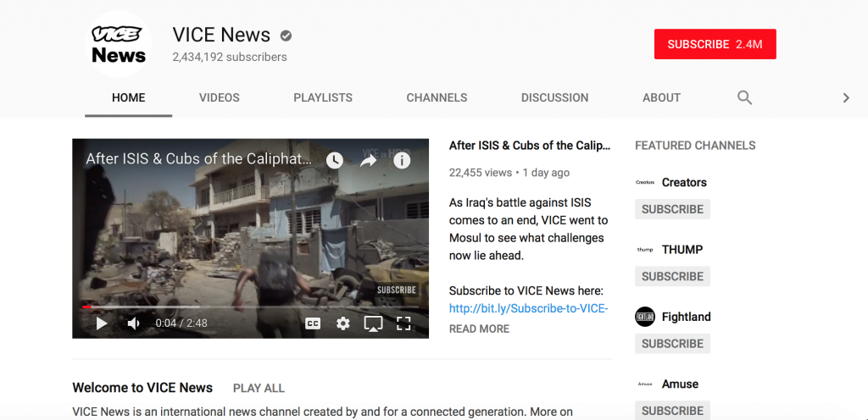Click the AirPlay cast icon
This screenshot has height=420, width=868.
373,323
